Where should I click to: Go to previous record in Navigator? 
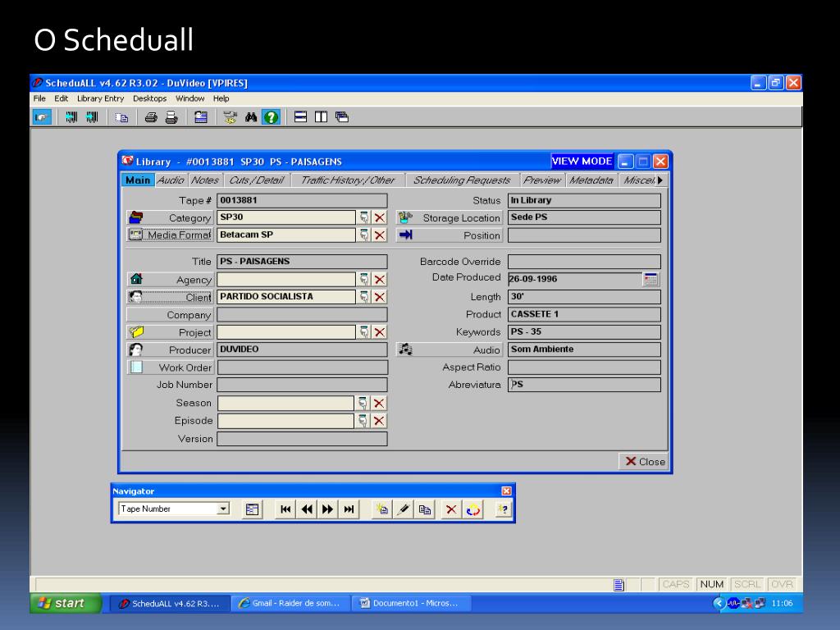point(307,509)
